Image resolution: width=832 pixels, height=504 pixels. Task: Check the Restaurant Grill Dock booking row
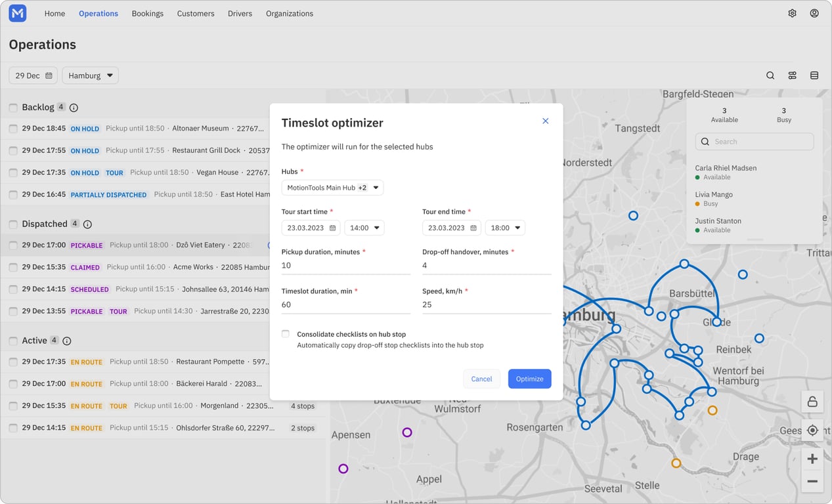tap(13, 151)
